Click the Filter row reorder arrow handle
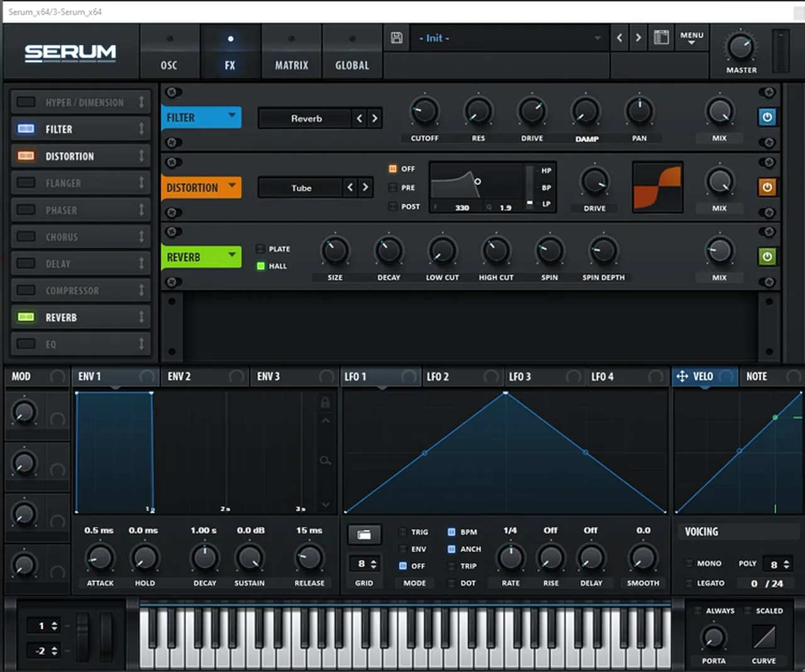805x672 pixels. pyautogui.click(x=142, y=129)
